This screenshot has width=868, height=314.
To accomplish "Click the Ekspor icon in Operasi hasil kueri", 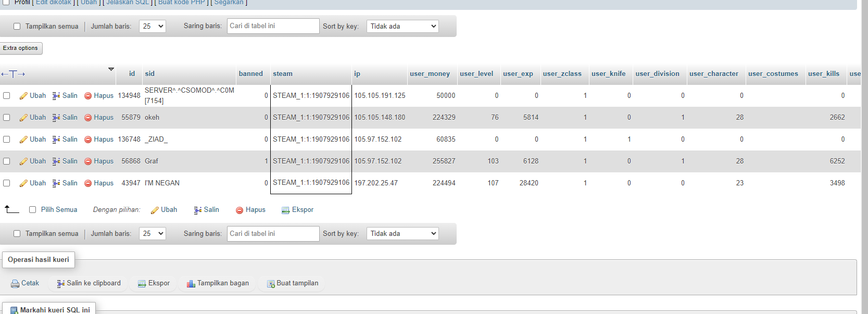I will (x=142, y=283).
